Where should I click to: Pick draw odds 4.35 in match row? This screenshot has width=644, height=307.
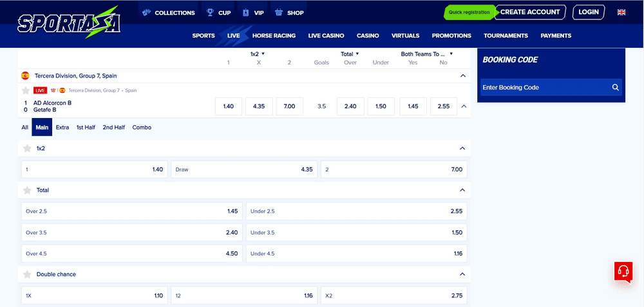click(259, 106)
